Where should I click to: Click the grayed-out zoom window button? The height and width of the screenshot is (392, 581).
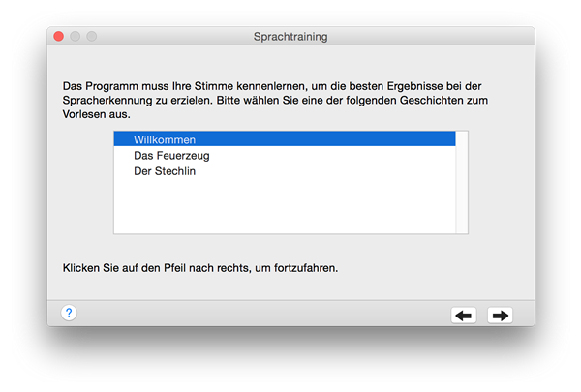[x=92, y=37]
